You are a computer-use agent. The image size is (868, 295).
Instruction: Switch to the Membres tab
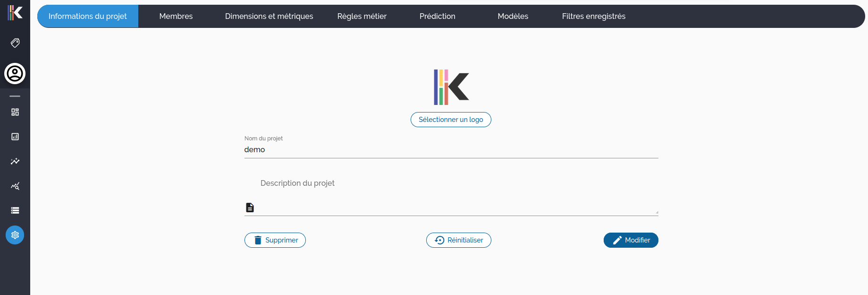176,17
